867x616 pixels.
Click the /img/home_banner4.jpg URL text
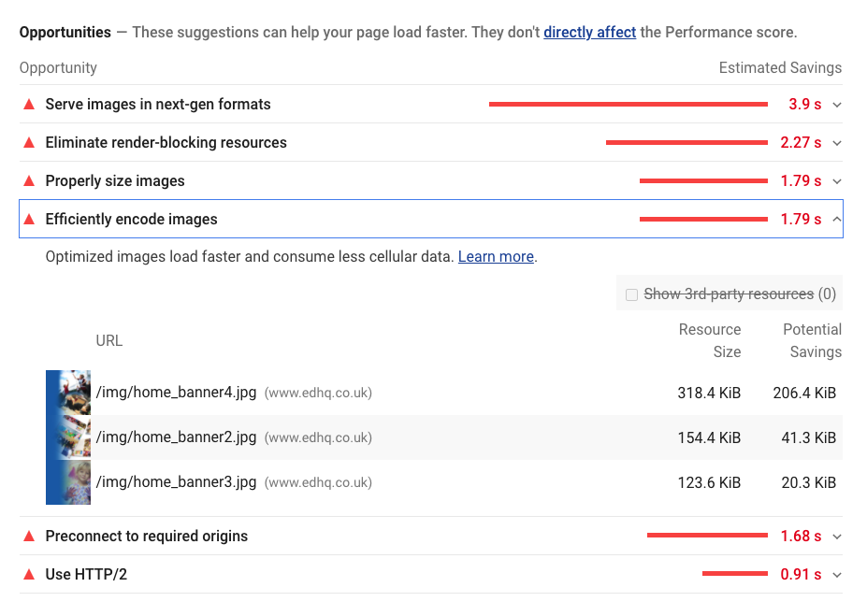pyautogui.click(x=176, y=393)
